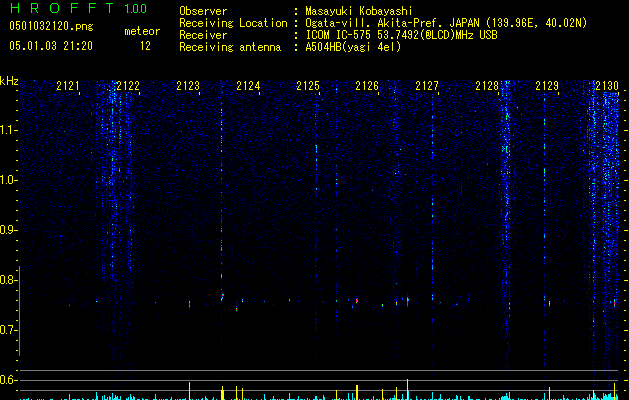Click the 1.1 kHz frequency axis label
The height and width of the screenshot is (400, 629).
click(8, 130)
